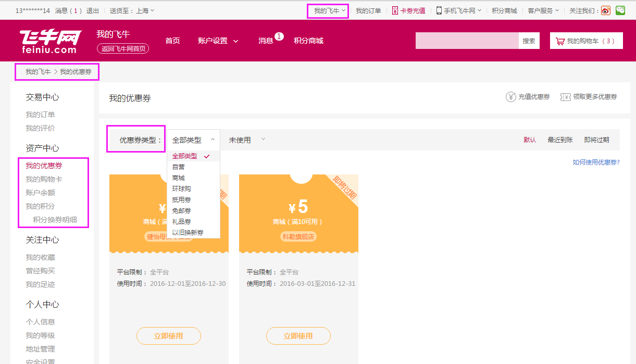Click the message count badge

279,36
